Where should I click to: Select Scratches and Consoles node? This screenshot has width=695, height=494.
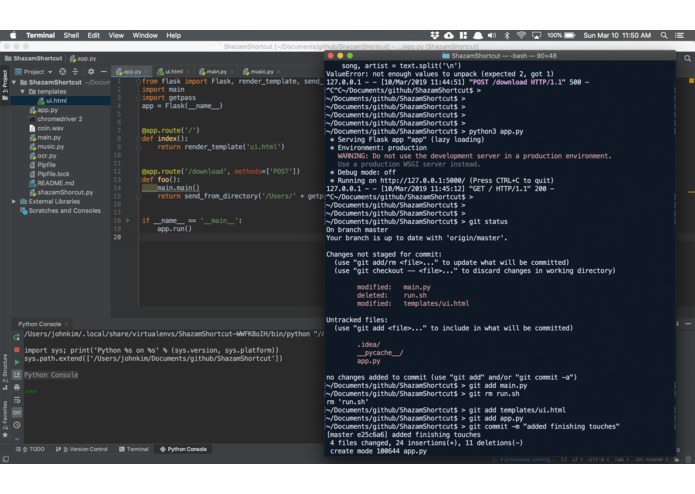coord(61,211)
